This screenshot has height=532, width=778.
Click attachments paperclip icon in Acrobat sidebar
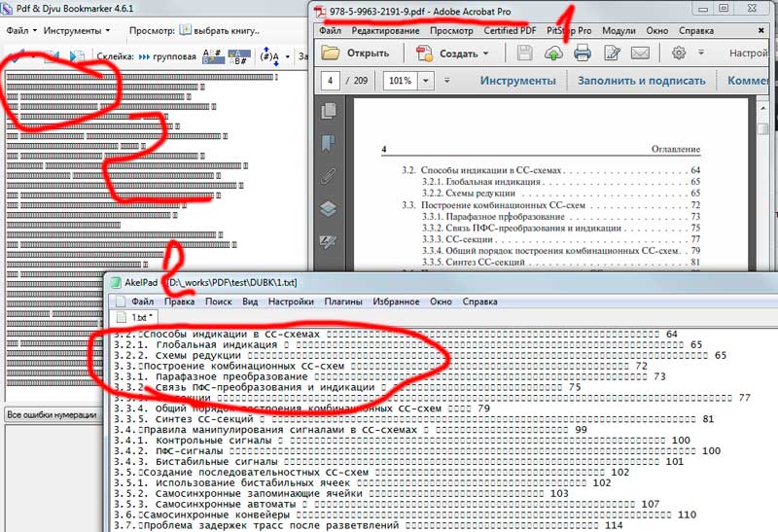pyautogui.click(x=328, y=176)
